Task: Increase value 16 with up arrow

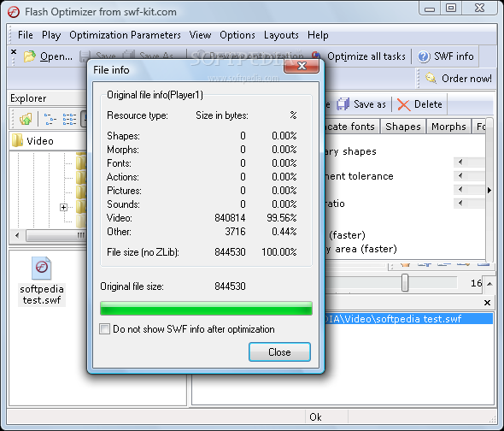Action: (489, 284)
